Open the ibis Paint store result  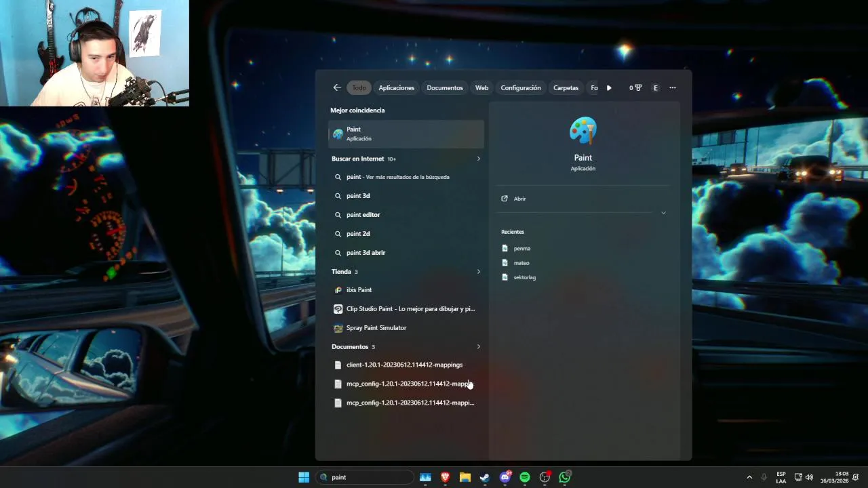pyautogui.click(x=406, y=290)
